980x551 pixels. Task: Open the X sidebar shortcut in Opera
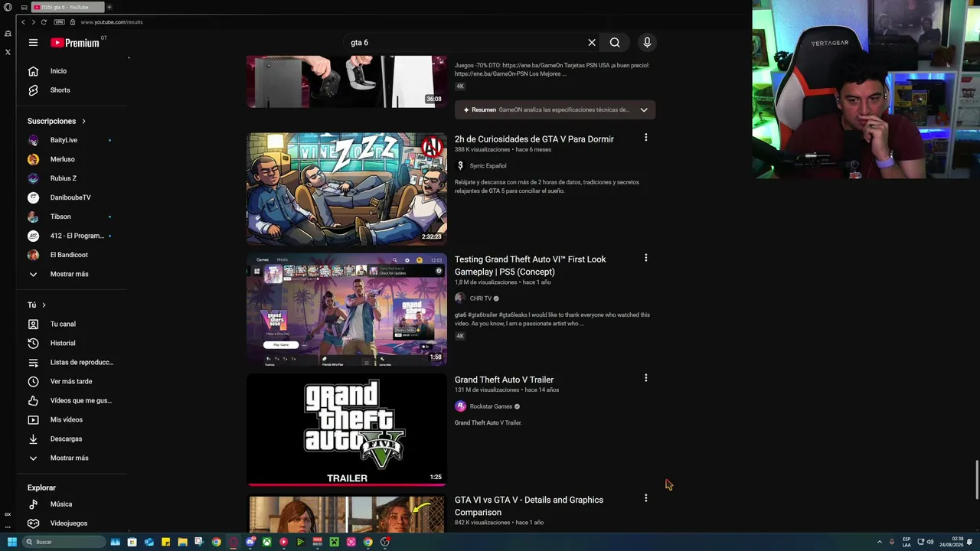tap(8, 52)
